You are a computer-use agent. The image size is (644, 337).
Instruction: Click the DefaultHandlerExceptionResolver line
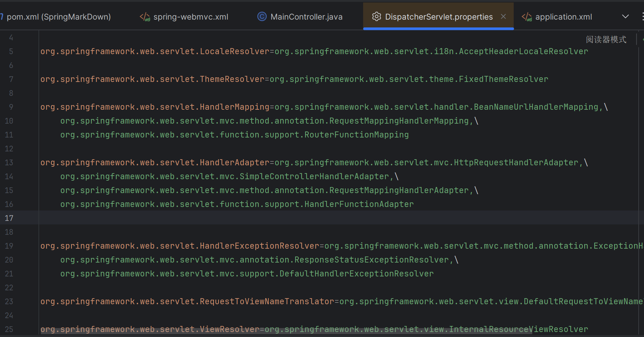coord(247,274)
